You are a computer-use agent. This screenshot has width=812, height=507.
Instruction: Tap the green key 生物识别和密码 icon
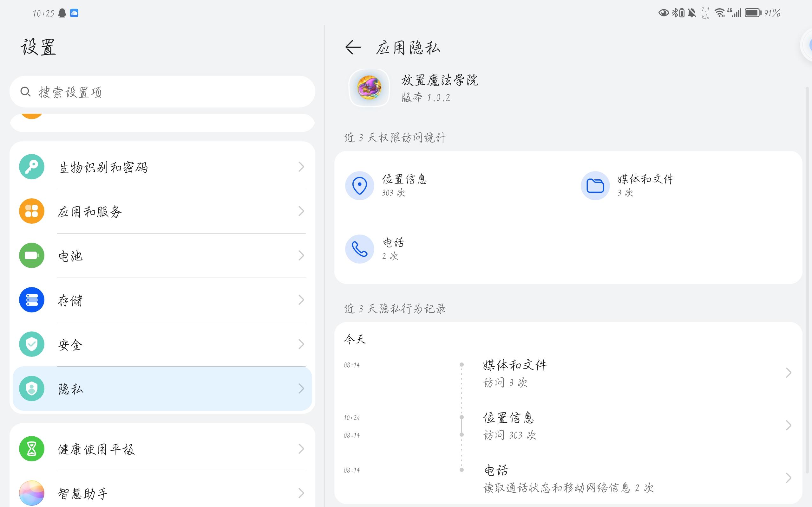click(31, 167)
